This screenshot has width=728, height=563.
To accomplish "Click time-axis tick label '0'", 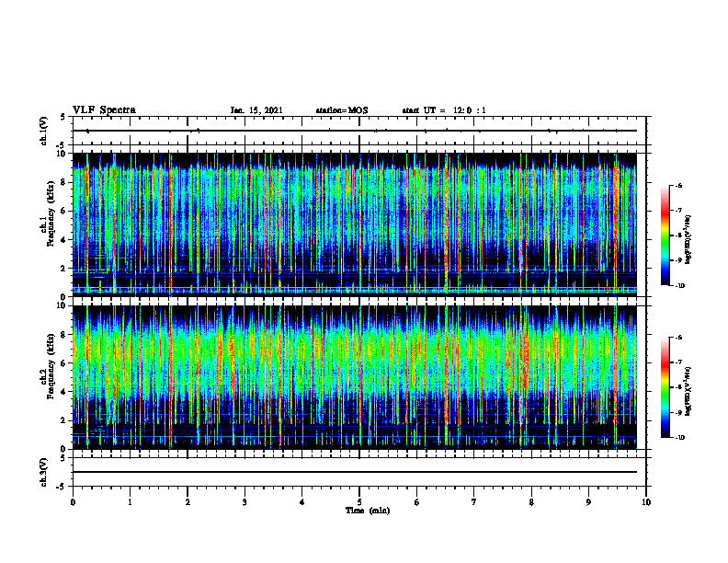I will pos(73,502).
